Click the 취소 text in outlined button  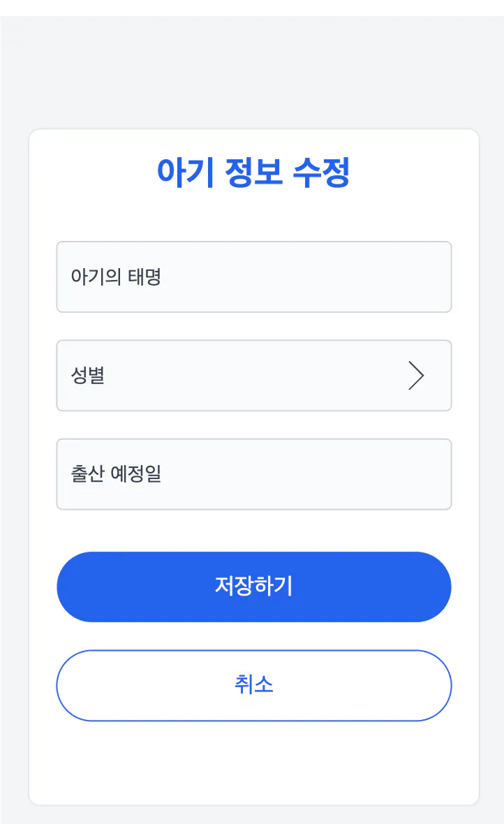[x=254, y=685]
